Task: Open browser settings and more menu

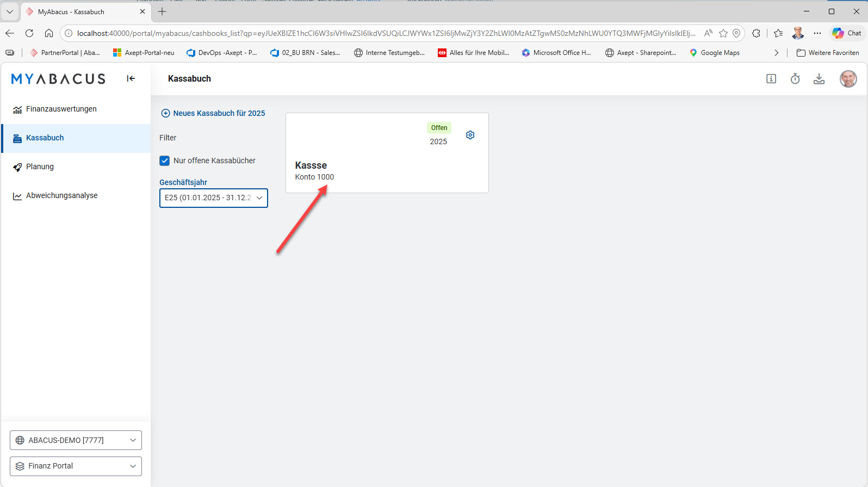Action: coord(817,33)
